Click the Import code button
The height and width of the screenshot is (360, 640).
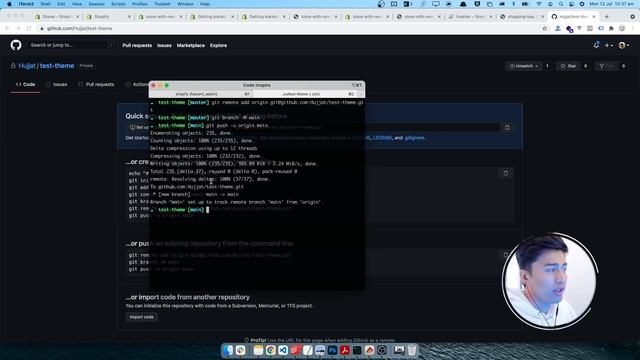[142, 317]
